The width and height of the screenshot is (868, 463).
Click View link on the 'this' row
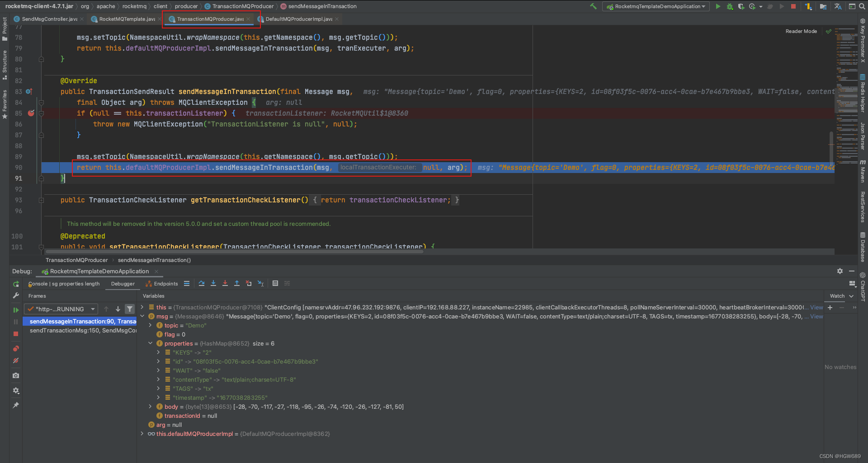point(816,307)
